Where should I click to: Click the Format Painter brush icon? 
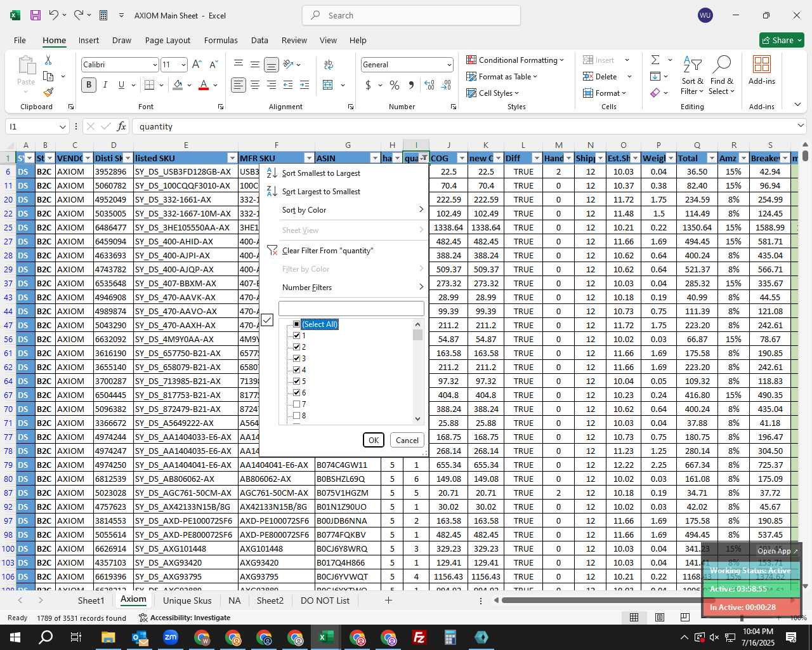pos(48,92)
